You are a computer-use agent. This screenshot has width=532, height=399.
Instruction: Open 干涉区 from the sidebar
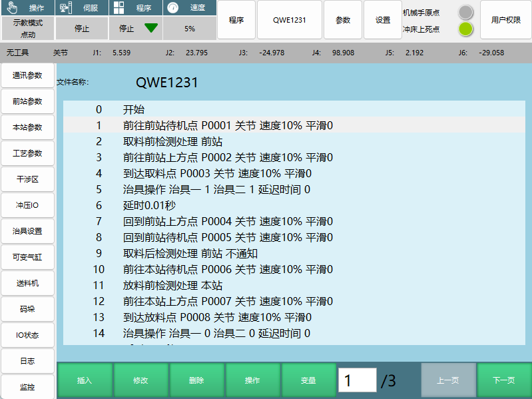(27, 179)
